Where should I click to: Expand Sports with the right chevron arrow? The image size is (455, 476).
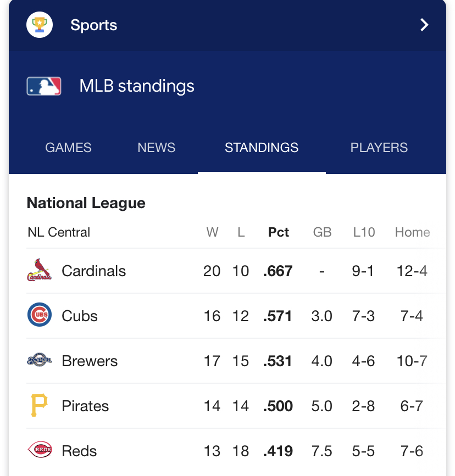click(x=424, y=25)
